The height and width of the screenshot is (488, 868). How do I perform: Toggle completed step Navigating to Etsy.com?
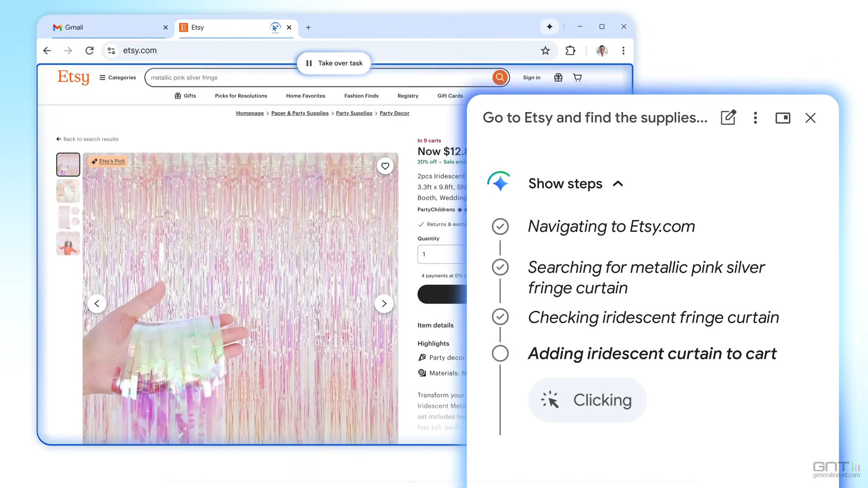(x=500, y=226)
